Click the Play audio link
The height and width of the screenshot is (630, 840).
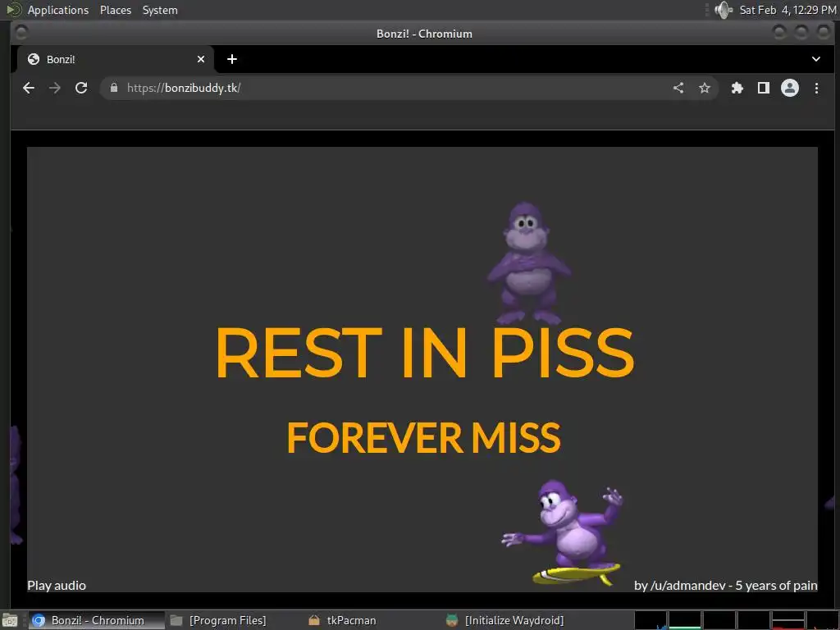pos(57,585)
